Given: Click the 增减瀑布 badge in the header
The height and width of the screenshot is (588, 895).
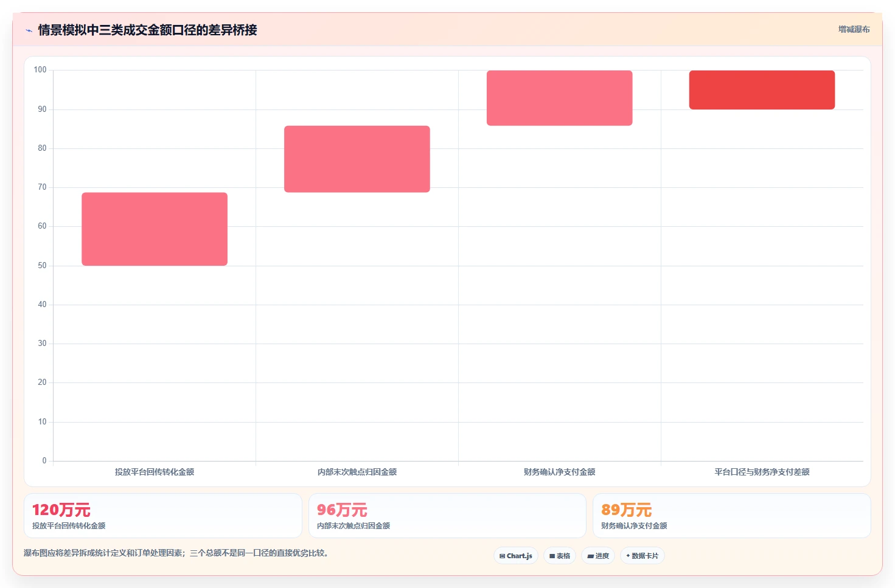Looking at the screenshot, I should pyautogui.click(x=854, y=29).
